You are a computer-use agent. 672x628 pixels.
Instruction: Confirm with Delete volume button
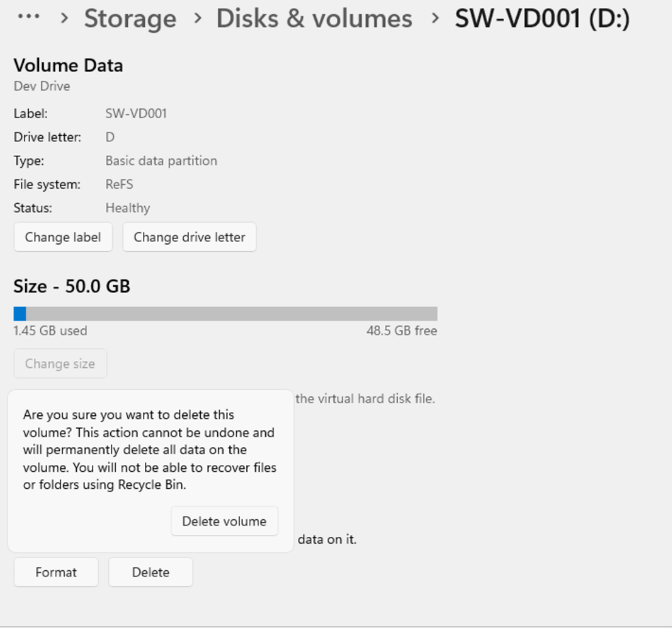(x=224, y=521)
